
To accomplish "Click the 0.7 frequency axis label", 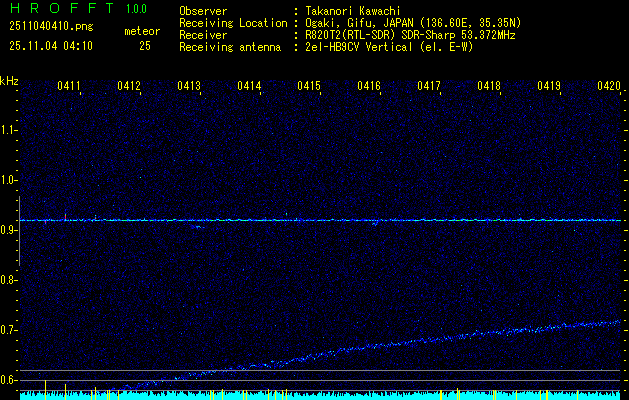I will (9, 329).
